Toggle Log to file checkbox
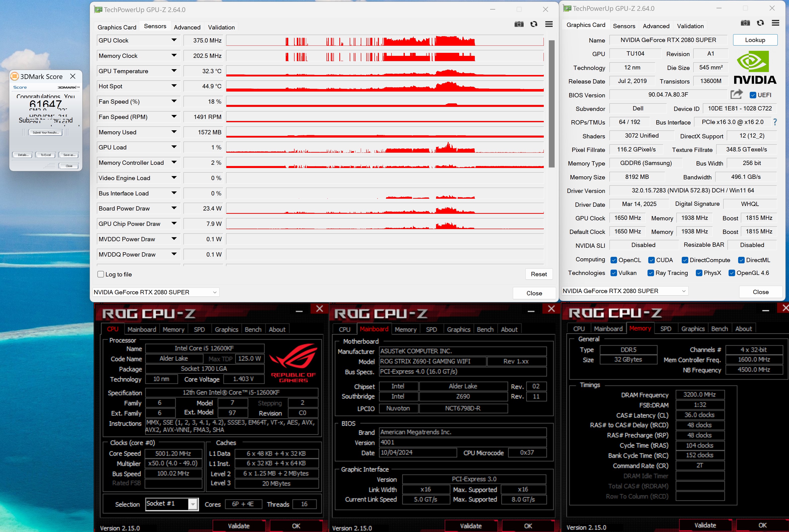 point(101,274)
